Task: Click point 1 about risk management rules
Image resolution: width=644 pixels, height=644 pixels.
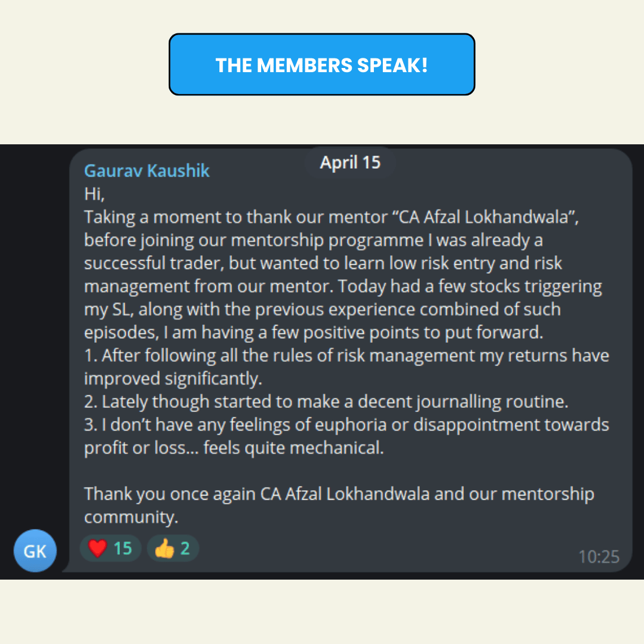Action: [x=346, y=367]
